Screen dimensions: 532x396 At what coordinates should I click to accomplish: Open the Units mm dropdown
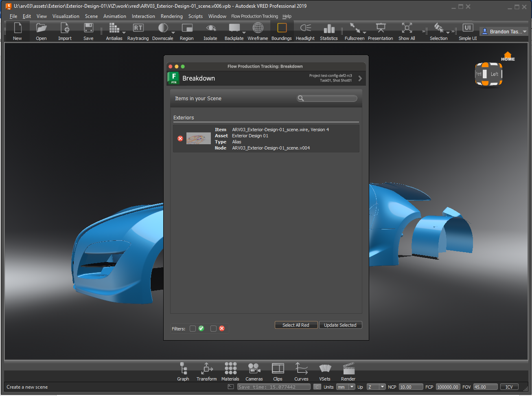point(346,387)
